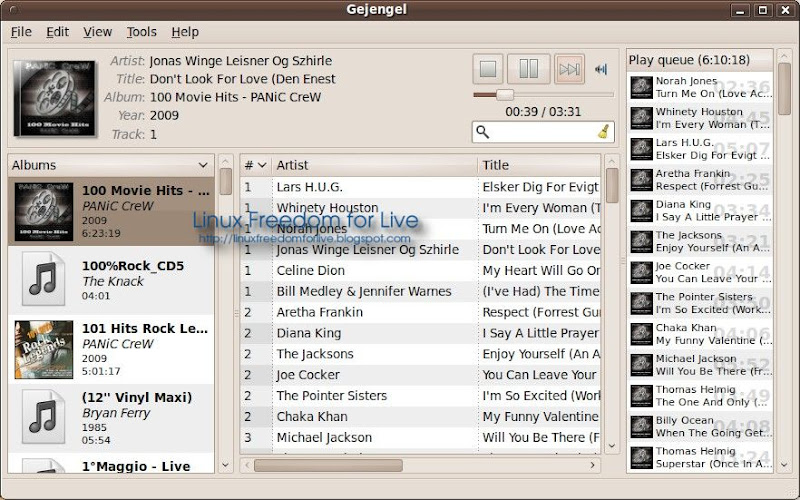Click the volume speaker icon

pos(601,69)
